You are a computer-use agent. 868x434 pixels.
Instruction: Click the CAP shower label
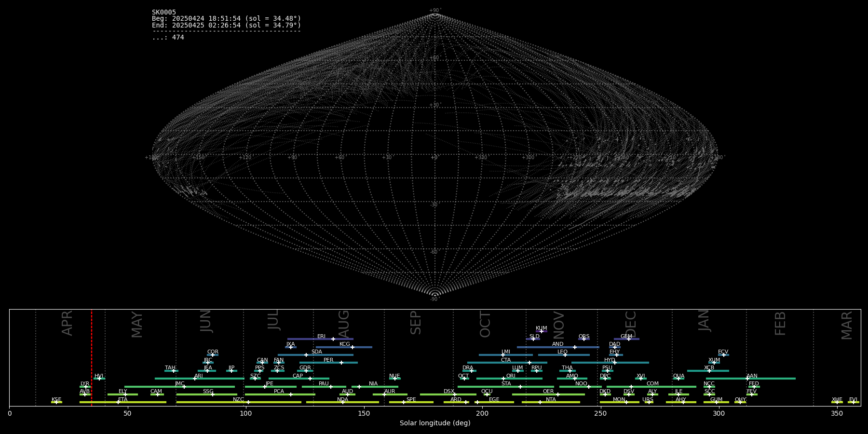pyautogui.click(x=298, y=376)
